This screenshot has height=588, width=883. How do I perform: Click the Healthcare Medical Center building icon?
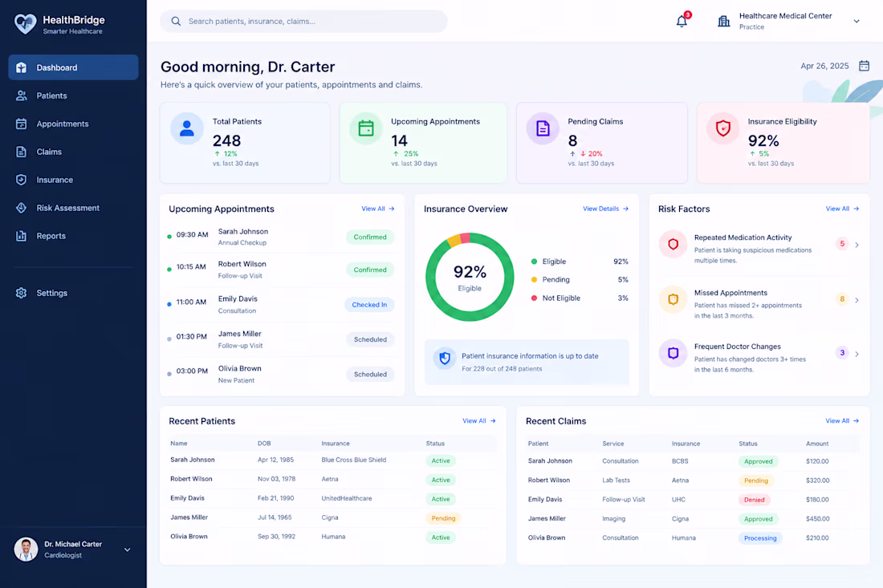click(723, 22)
